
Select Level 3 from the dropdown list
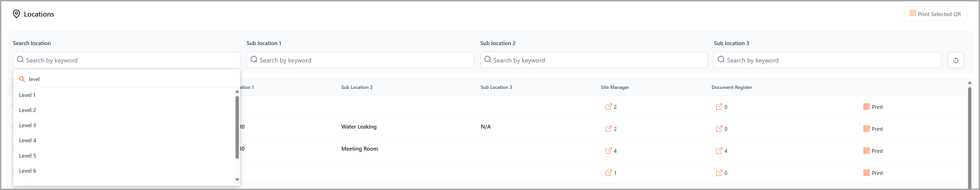click(124, 125)
